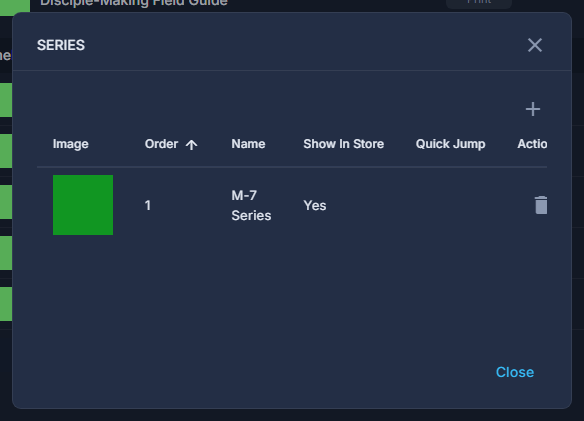Click the ascending sort arrow next to Order
The image size is (584, 421).
(x=191, y=145)
